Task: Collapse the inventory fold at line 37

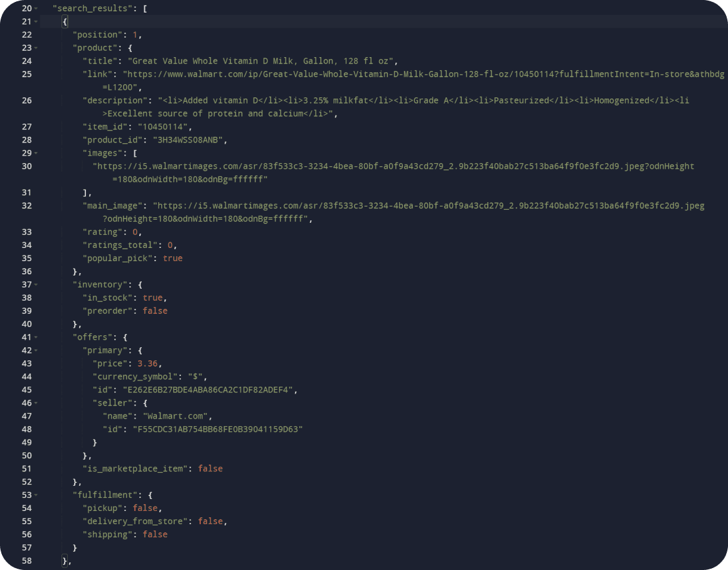Action: 36,285
